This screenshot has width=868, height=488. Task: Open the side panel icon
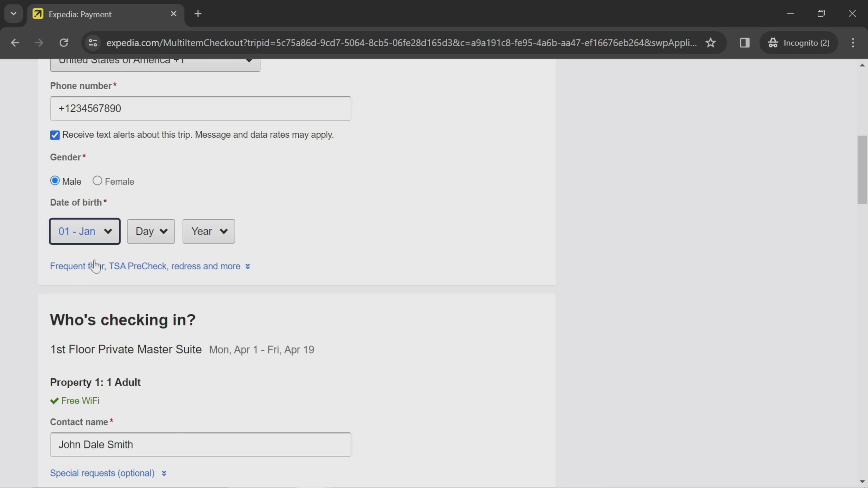[x=744, y=43]
